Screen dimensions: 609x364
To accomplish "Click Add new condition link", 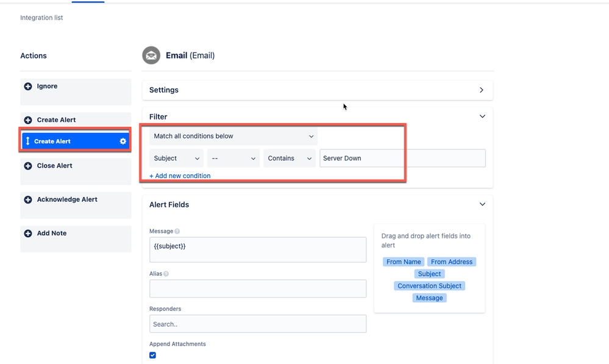I will pos(180,176).
